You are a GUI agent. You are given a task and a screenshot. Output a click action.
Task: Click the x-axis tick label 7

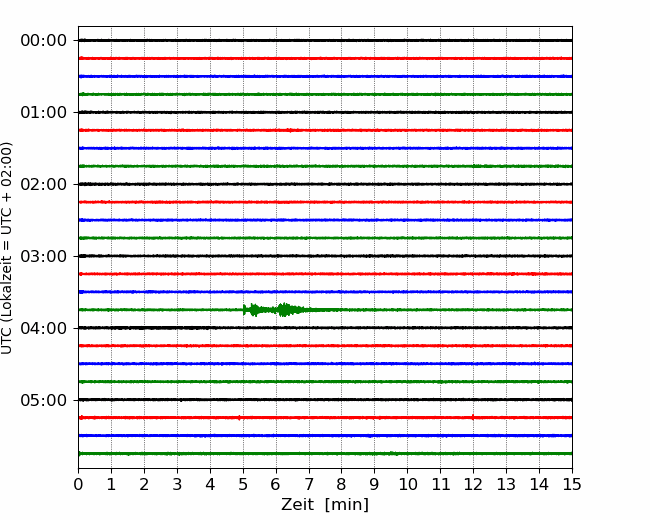click(309, 484)
